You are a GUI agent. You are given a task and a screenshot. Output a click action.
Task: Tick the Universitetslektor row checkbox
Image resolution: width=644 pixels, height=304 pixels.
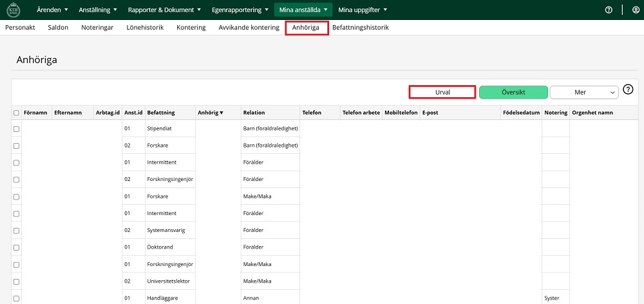16,281
